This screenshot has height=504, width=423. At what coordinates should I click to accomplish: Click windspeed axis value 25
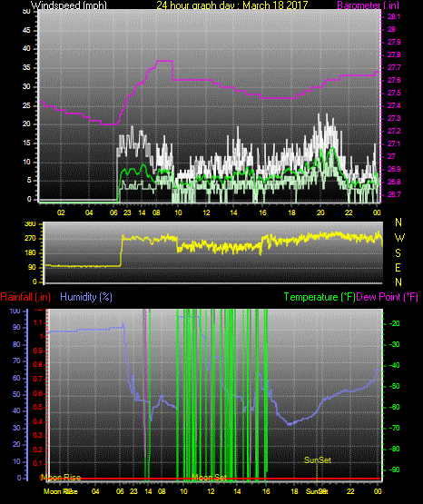(26, 105)
